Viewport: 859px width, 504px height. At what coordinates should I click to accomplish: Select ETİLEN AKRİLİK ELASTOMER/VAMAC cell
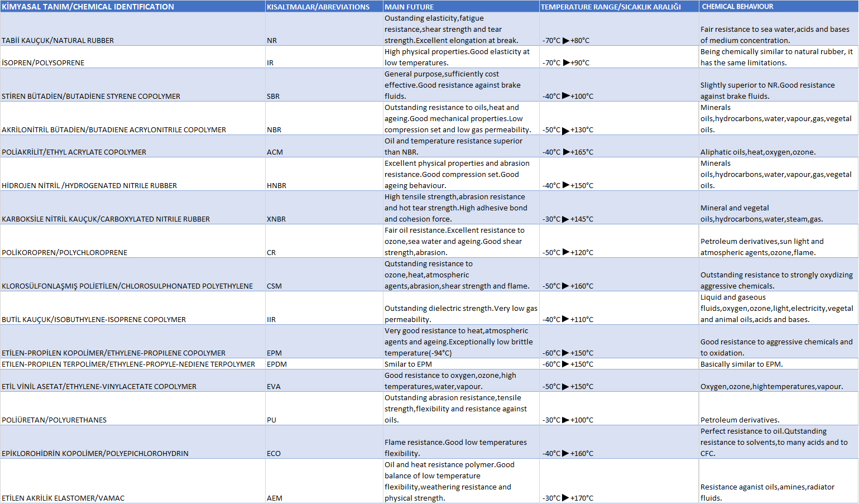point(133,481)
